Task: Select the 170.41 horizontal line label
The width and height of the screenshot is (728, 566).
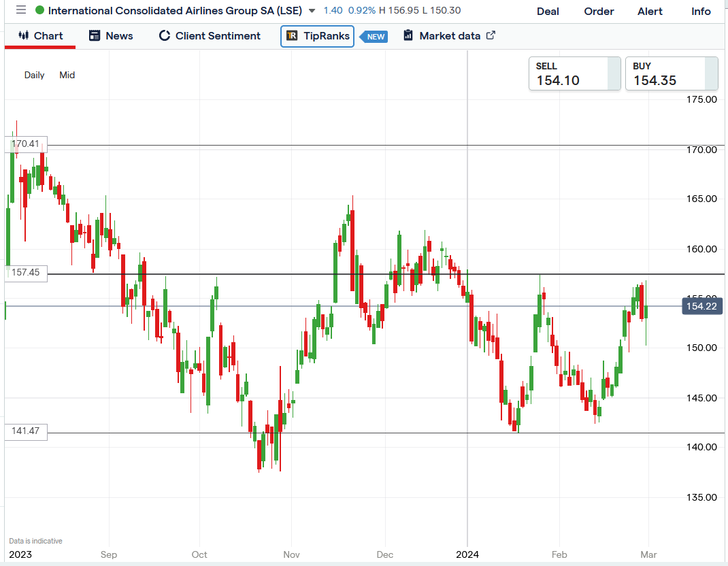Action: (x=26, y=144)
